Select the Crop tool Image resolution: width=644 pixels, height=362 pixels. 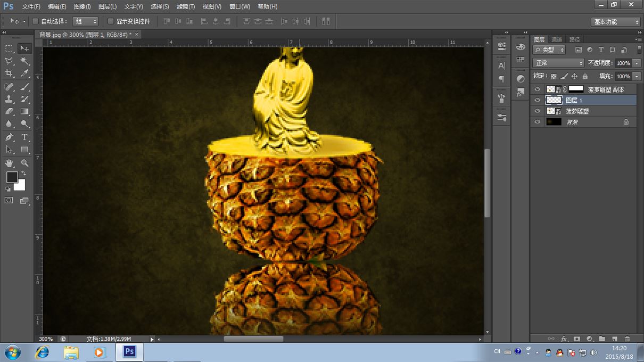9,73
